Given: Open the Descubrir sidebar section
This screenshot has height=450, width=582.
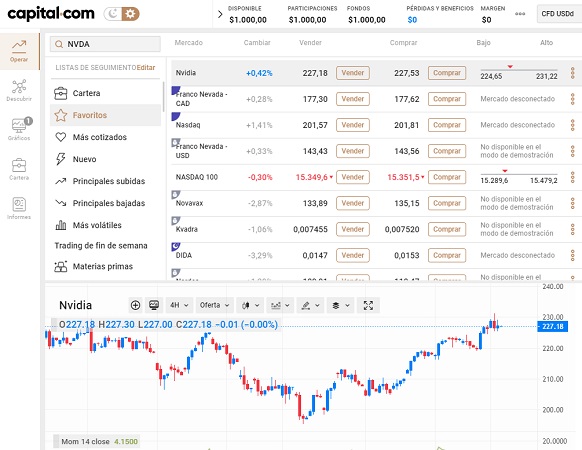Looking at the screenshot, I should click(x=19, y=90).
